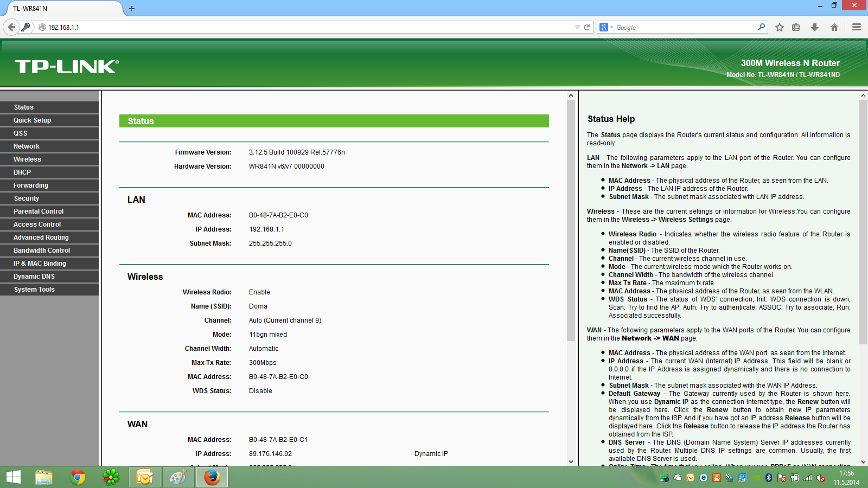Open the DHCP settings menu
The width and height of the screenshot is (868, 488).
22,172
